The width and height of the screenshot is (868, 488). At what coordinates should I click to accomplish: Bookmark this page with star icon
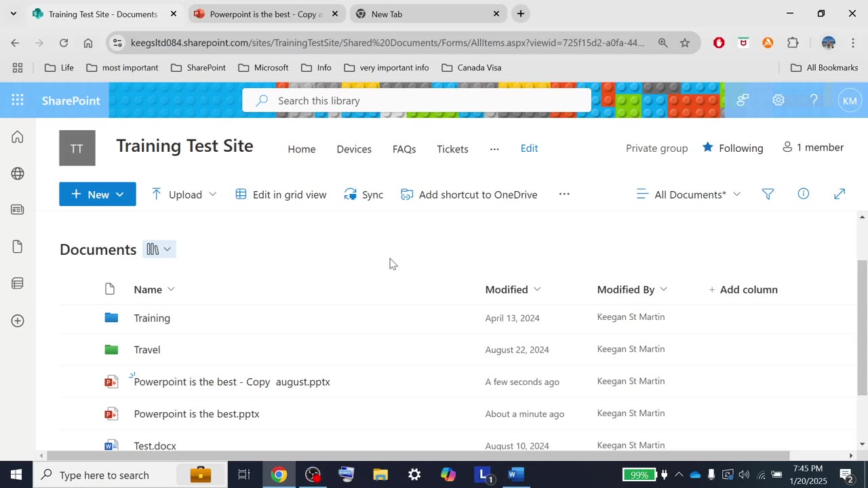tap(685, 43)
